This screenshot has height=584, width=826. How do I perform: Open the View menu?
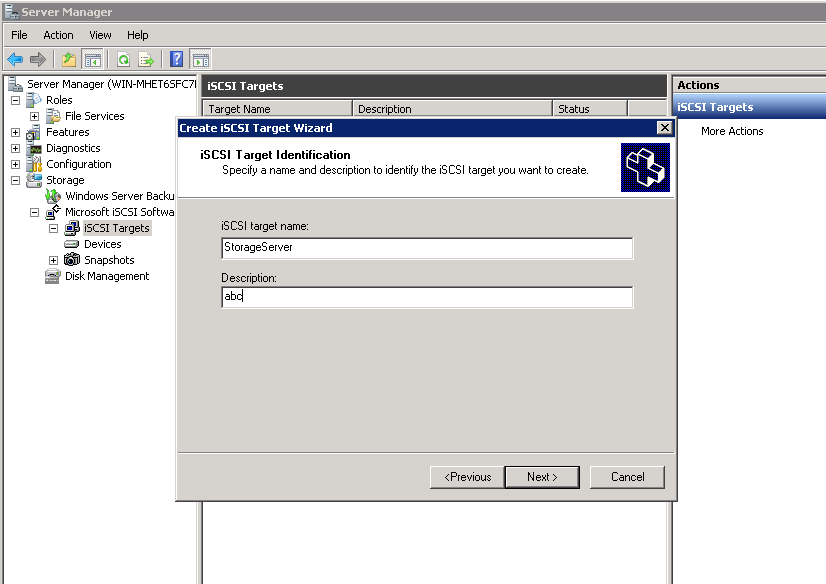coord(100,35)
